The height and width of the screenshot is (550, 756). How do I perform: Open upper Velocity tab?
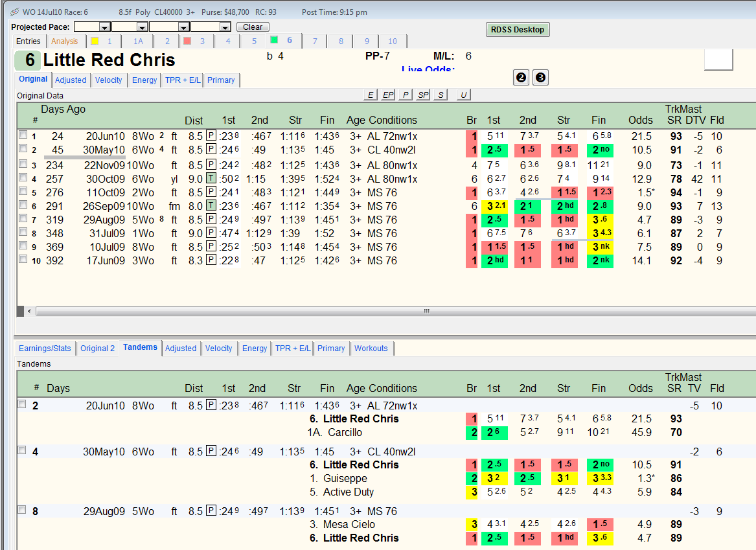click(x=108, y=80)
